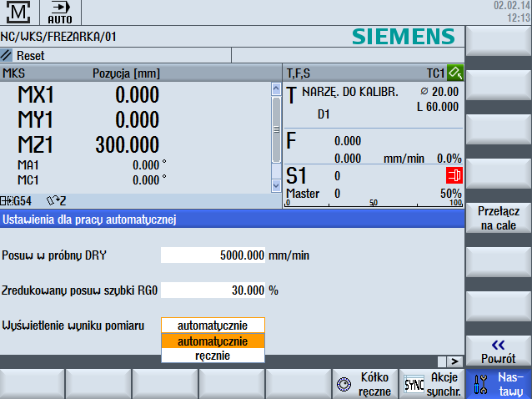This screenshot has height=399, width=532.
Task: Click the first empty vertical softkey
Action: [499, 41]
